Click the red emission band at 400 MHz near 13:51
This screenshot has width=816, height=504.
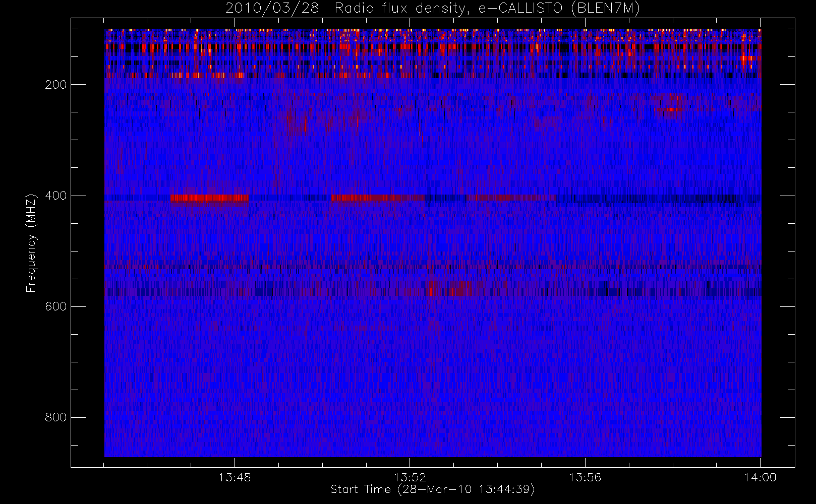point(377,198)
